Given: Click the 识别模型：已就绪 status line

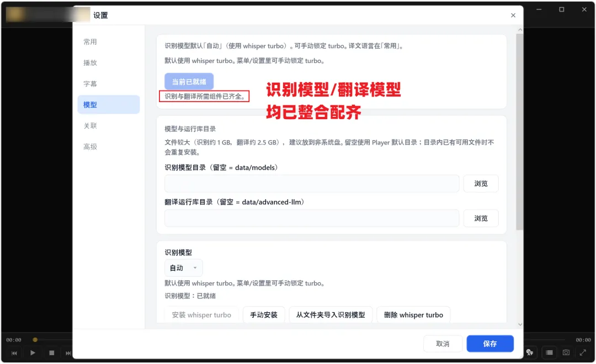Looking at the screenshot, I should (x=190, y=296).
